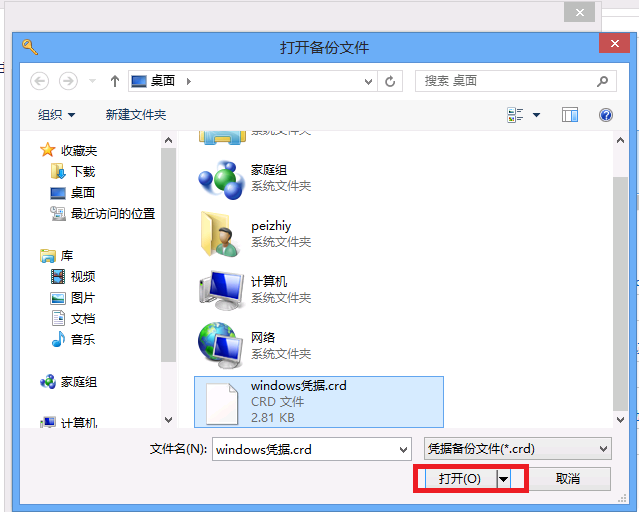The image size is (639, 512).
Task: Open 文档 library
Action: pos(83,319)
